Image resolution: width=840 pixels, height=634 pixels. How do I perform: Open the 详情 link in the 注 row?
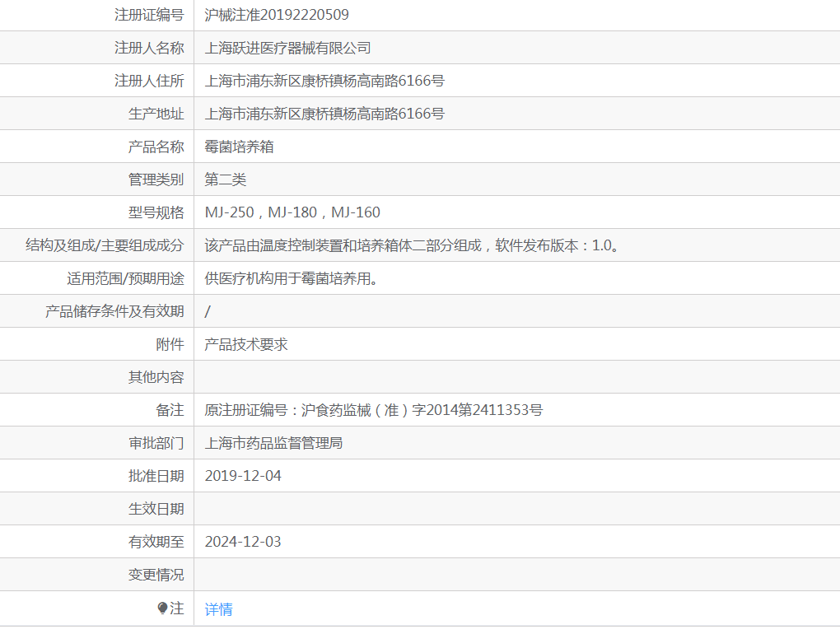[218, 609]
